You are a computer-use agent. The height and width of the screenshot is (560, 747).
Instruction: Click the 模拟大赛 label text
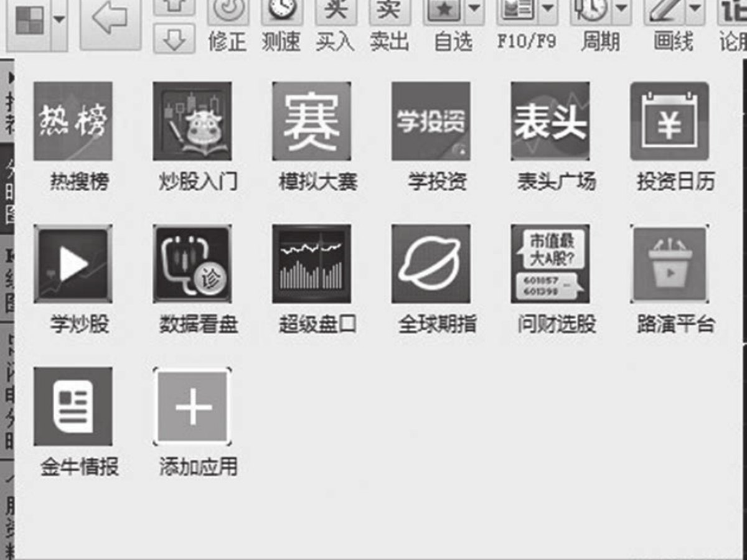pos(317,182)
